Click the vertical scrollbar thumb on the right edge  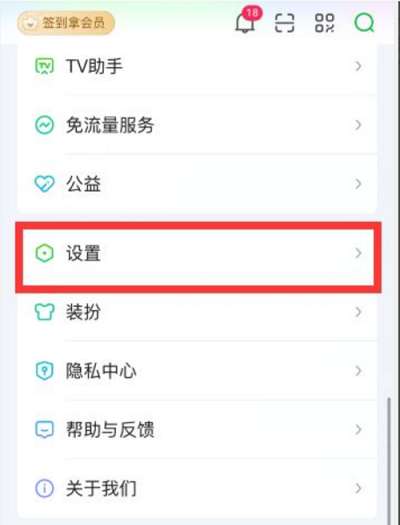pos(389,461)
